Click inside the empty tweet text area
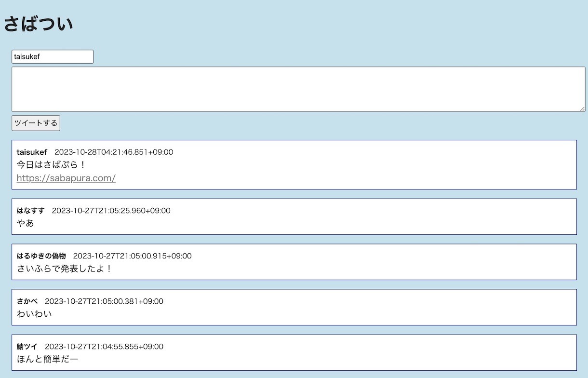The width and height of the screenshot is (588, 378). [x=298, y=89]
